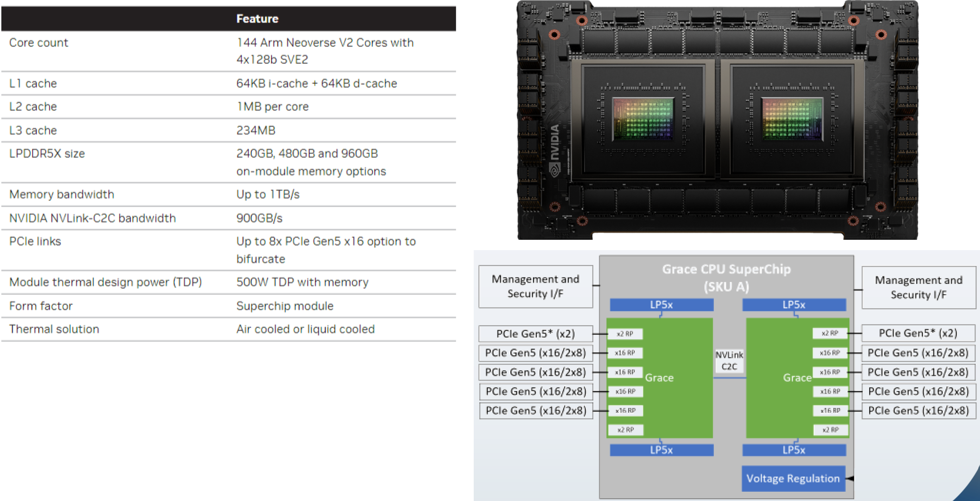Select the 'L1 cache' label
Viewport: 980px width, 501px height.
[x=33, y=83]
